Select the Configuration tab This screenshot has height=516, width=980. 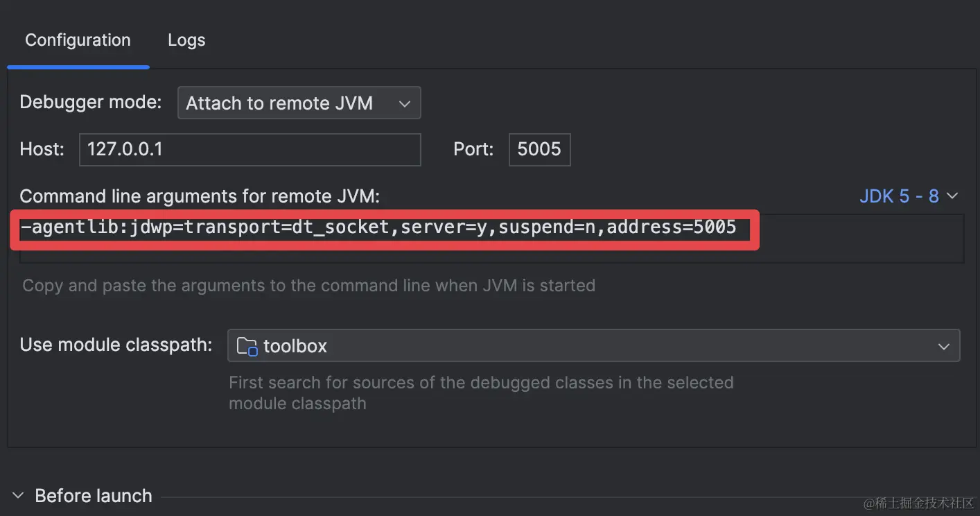pyautogui.click(x=78, y=40)
